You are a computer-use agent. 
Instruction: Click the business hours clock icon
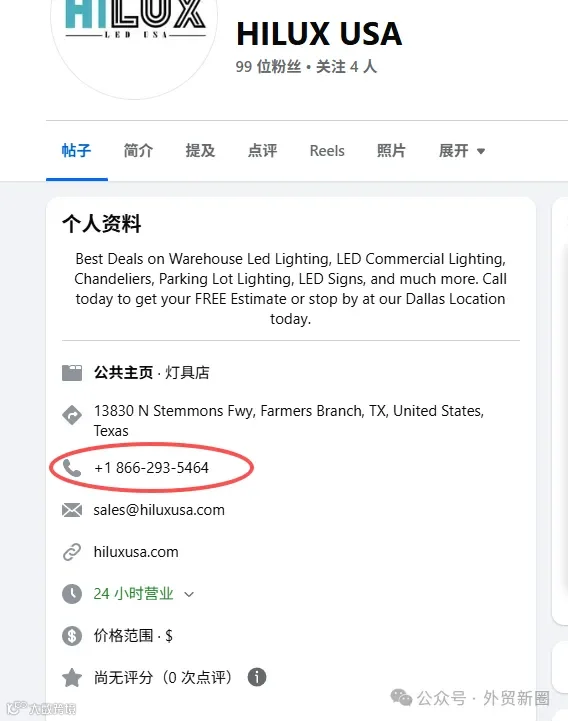pos(72,594)
